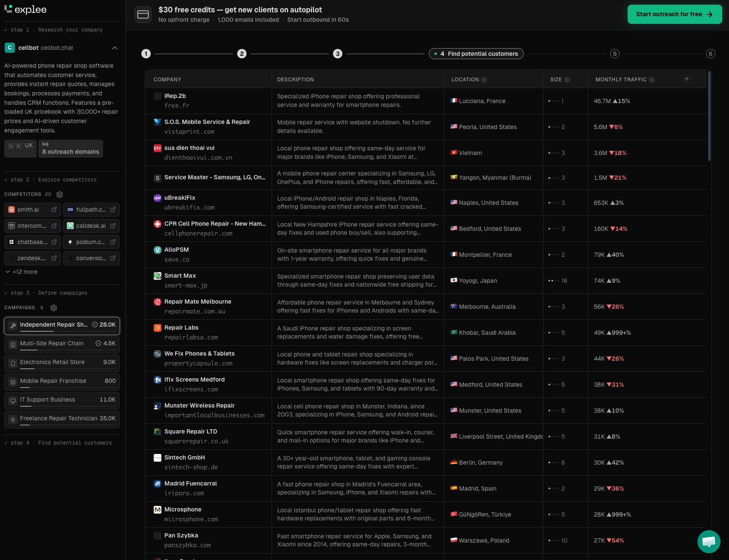
Task: Click step 1 Research your company
Action: coord(53,30)
